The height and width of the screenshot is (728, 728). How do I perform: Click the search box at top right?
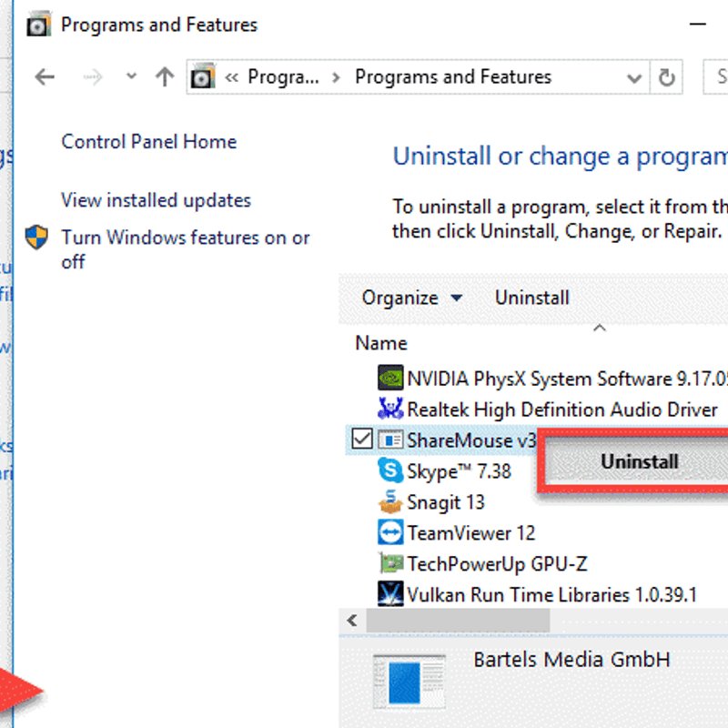[x=715, y=77]
